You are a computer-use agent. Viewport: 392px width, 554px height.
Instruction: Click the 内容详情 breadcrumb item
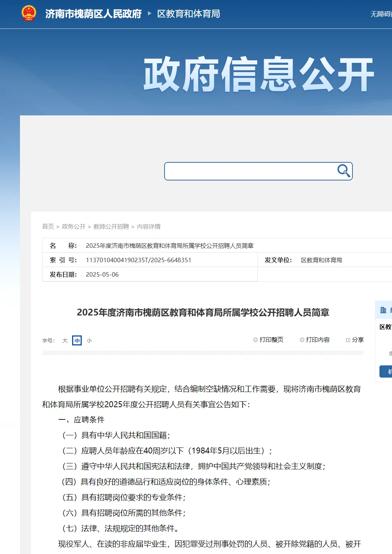pos(149,227)
